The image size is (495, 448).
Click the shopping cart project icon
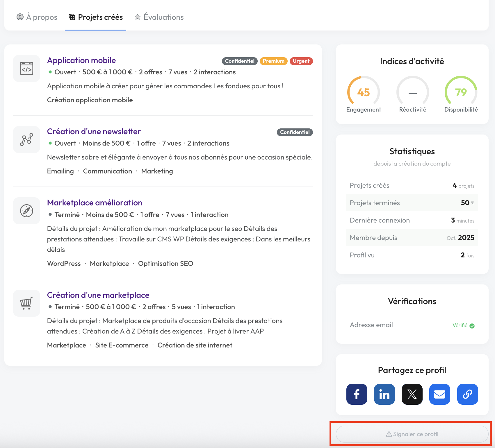[26, 303]
